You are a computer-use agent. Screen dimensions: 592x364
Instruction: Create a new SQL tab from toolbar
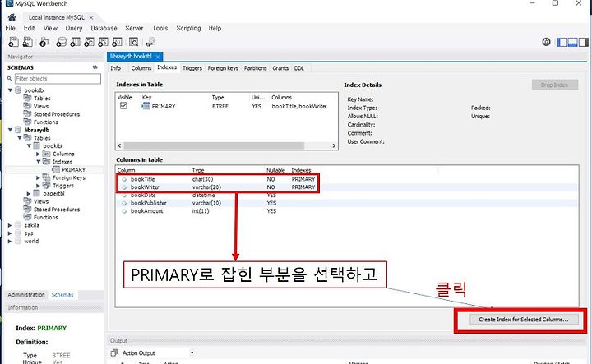pos(14,42)
